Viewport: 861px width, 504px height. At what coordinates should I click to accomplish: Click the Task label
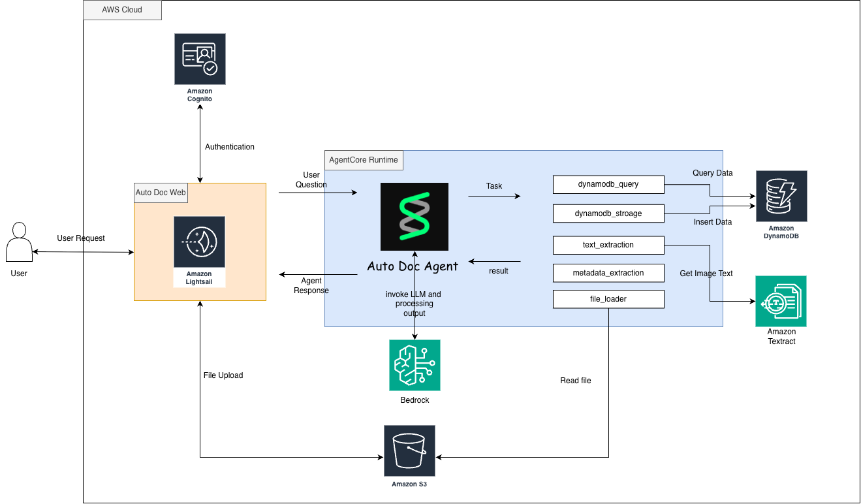(494, 186)
